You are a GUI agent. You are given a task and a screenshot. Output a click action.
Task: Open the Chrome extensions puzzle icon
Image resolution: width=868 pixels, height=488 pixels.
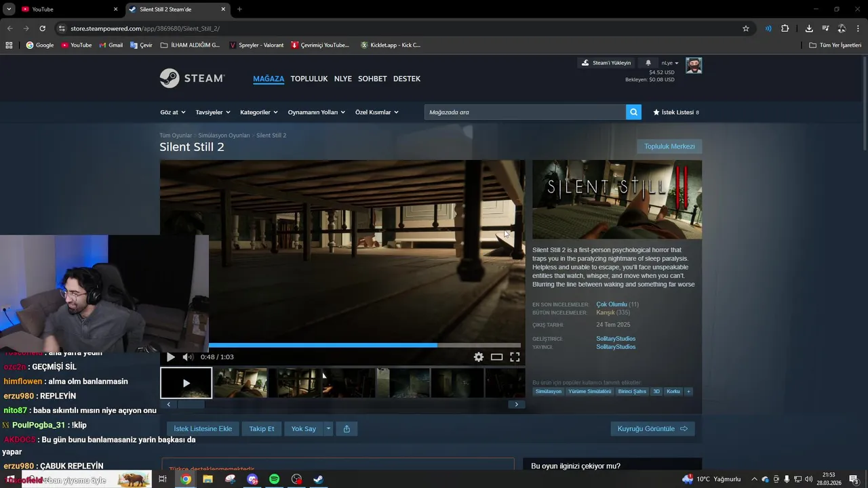785,28
